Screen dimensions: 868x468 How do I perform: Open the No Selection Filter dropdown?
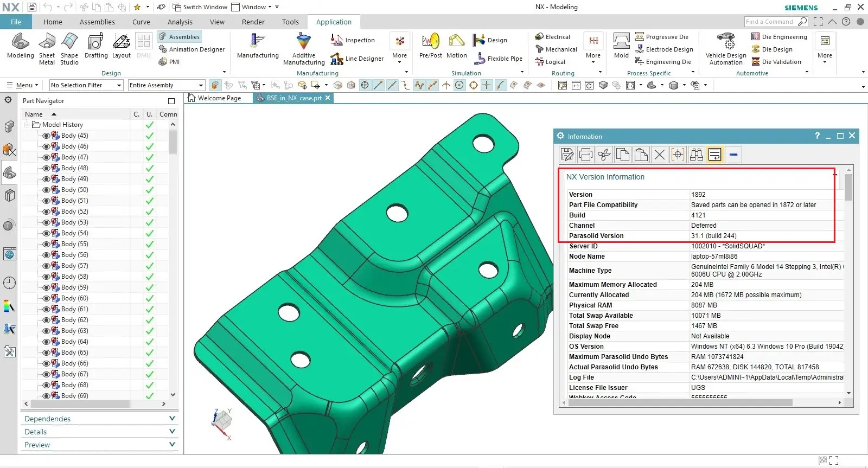click(x=86, y=85)
